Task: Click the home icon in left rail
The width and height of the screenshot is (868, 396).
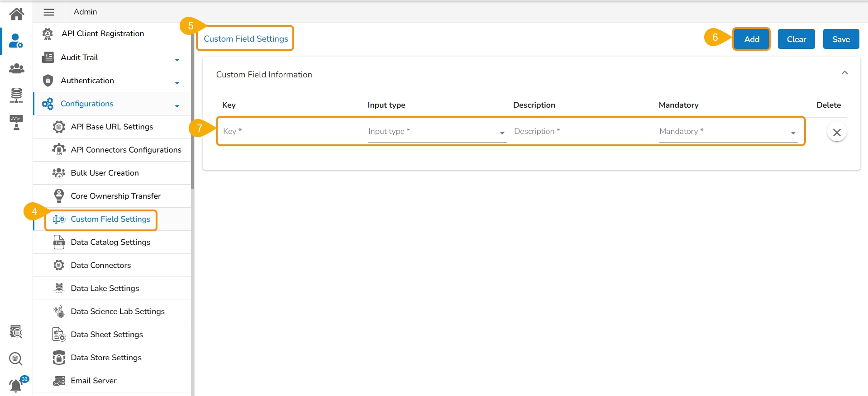Action: click(x=17, y=14)
